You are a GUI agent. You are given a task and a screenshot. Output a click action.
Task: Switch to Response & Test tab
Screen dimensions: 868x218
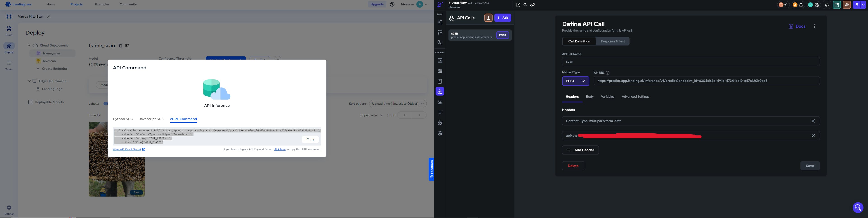pos(613,41)
